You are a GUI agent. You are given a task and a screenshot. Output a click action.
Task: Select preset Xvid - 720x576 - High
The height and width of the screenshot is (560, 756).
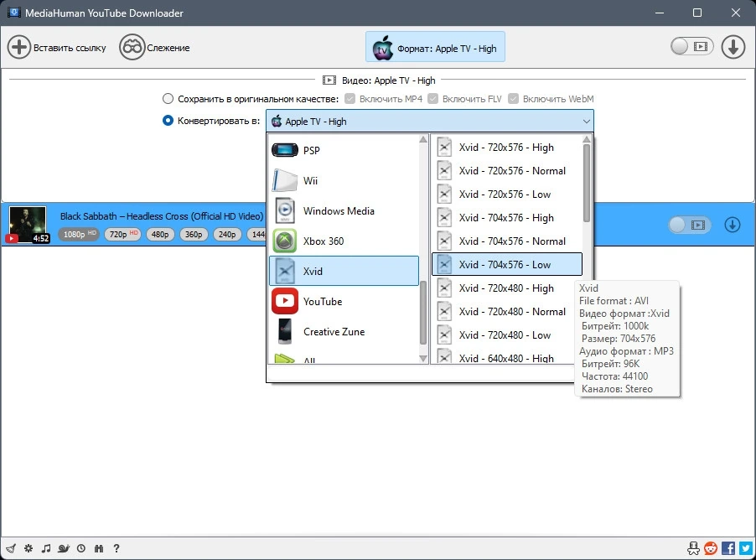point(507,147)
